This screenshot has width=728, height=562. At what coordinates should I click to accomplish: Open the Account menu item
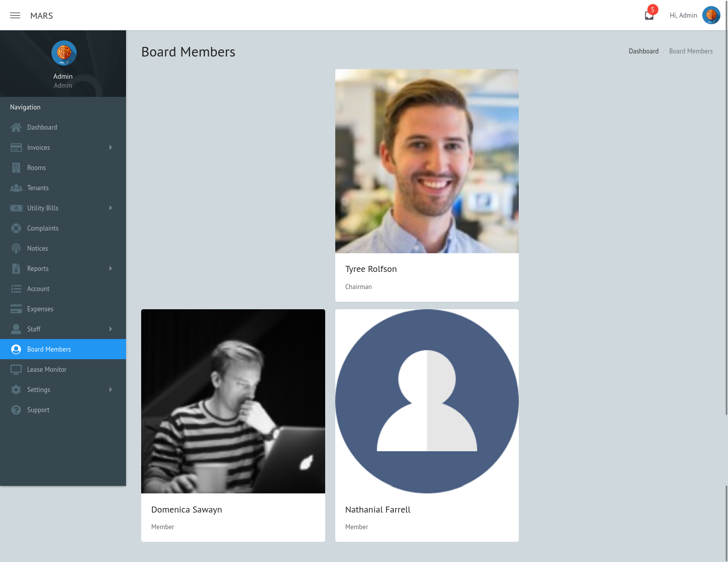38,289
